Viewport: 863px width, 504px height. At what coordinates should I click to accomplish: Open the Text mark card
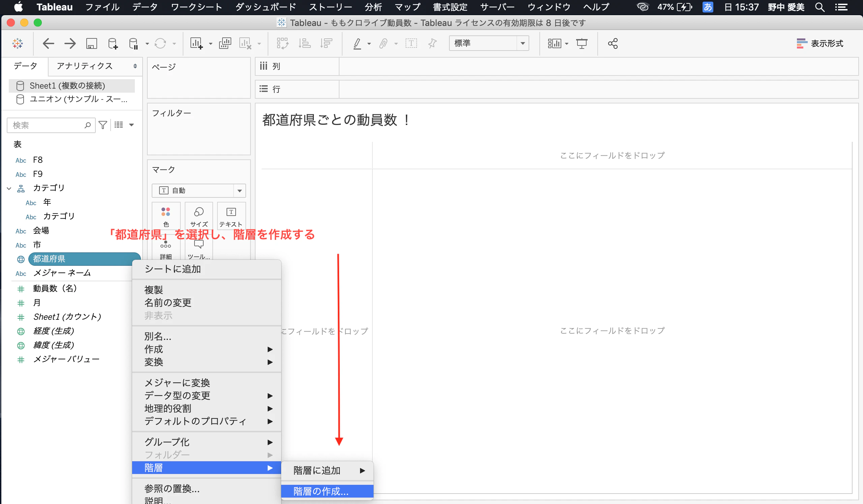(x=231, y=216)
